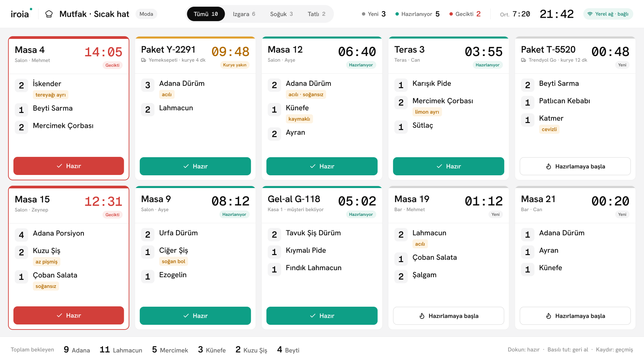Screen dimensions: 644x362
Task: Click the İskender item on Masa 4
Action: coord(47,84)
